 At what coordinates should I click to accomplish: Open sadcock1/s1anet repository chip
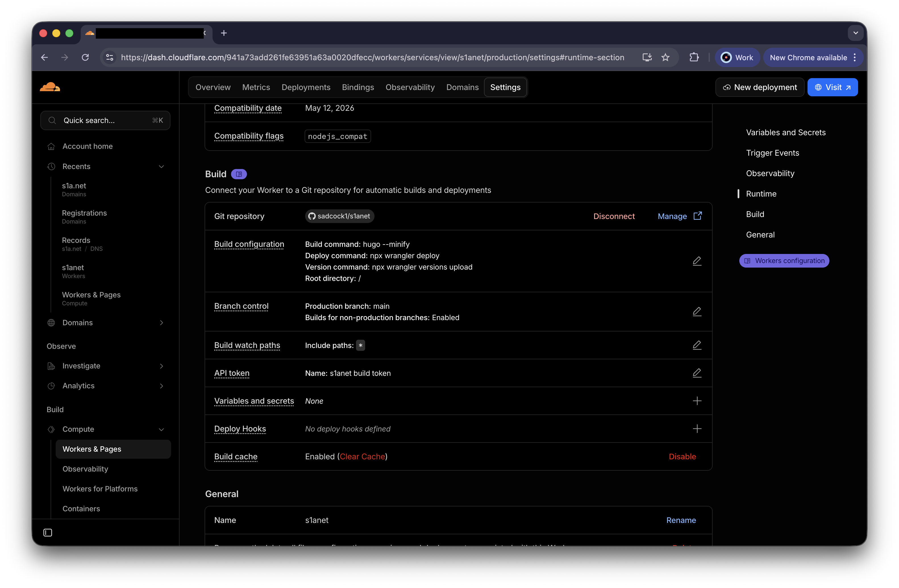[339, 216]
